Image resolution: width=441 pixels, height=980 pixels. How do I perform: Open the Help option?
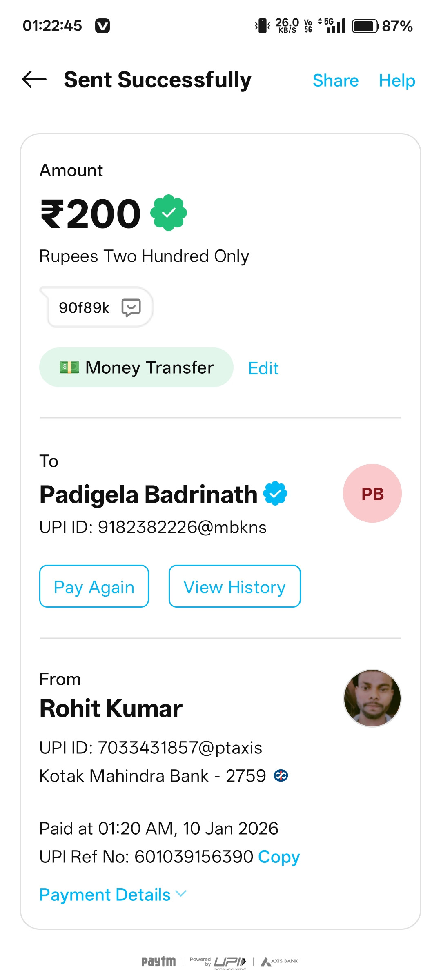point(396,80)
